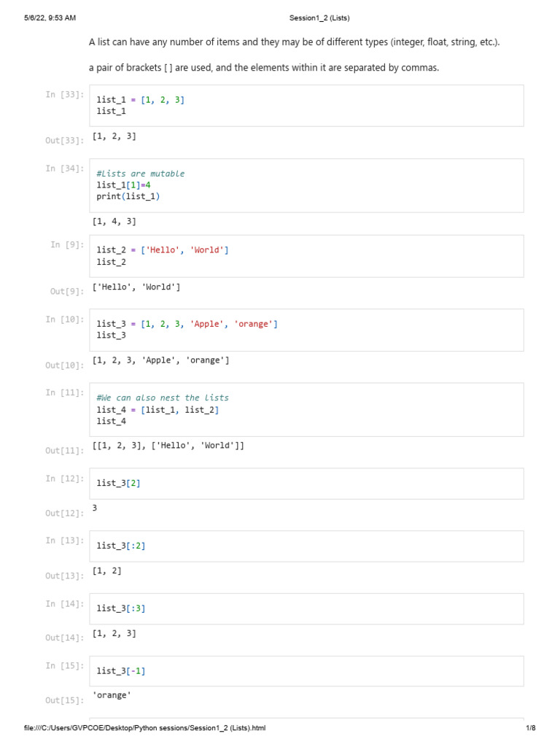Click the printed [1, 4, 3] output
560x747 pixels.
click(x=114, y=221)
